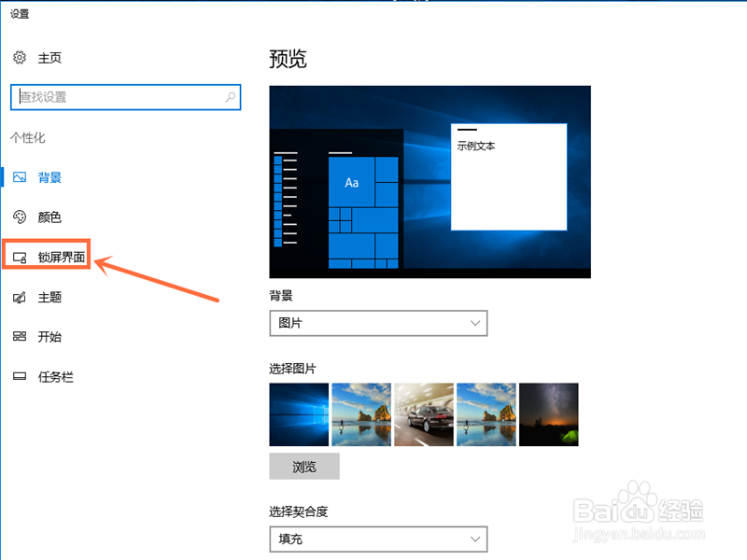Screen dimensions: 747x560
Task: Click the 示例文本 sample window in preview
Action: 509,176
